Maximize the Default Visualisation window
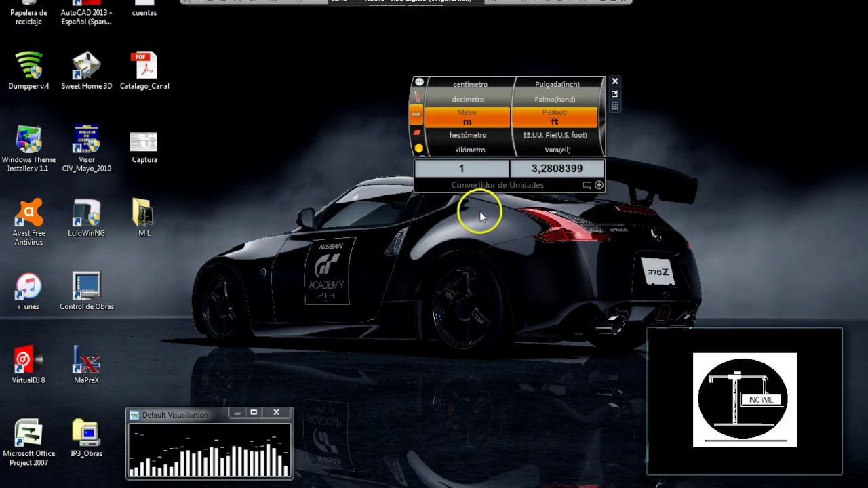 [x=254, y=412]
